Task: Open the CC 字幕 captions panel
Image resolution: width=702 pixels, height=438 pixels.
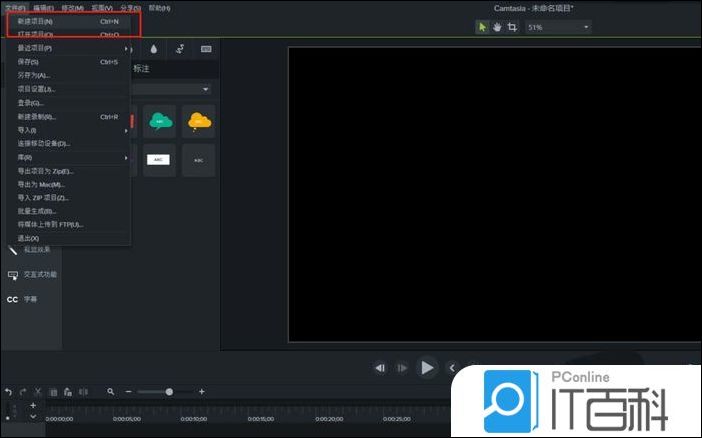Action: (x=22, y=299)
